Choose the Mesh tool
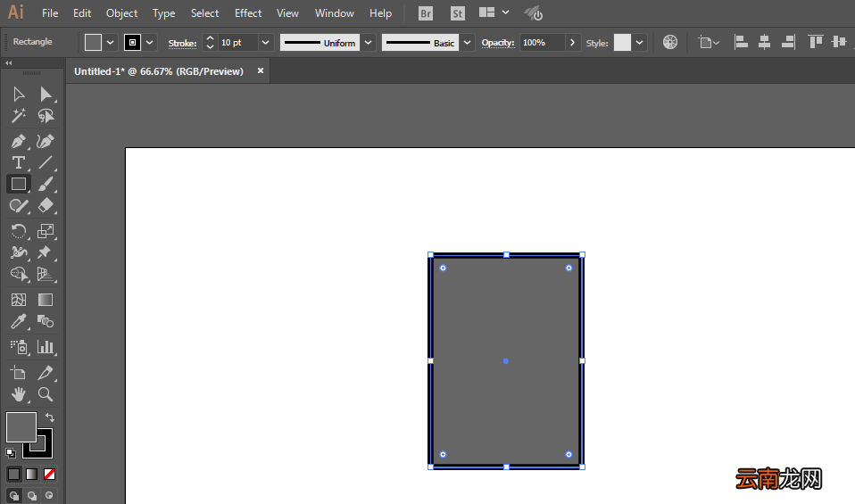 tap(19, 300)
